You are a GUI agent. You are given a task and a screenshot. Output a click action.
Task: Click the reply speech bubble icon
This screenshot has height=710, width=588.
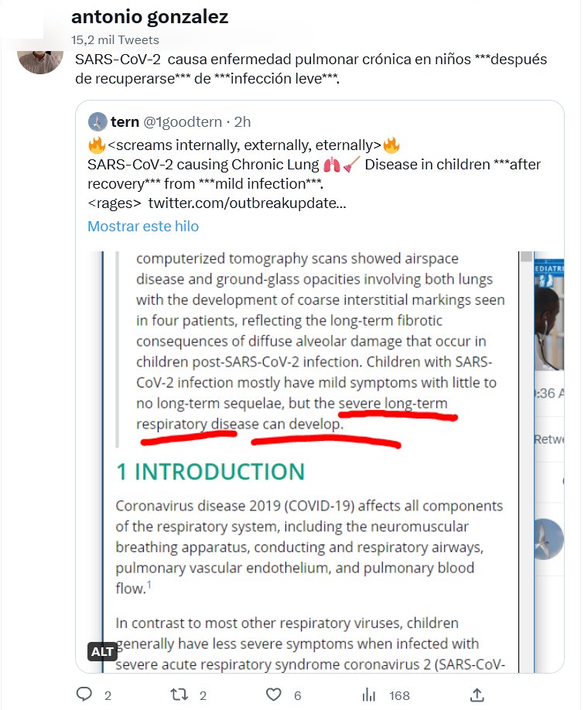(84, 695)
